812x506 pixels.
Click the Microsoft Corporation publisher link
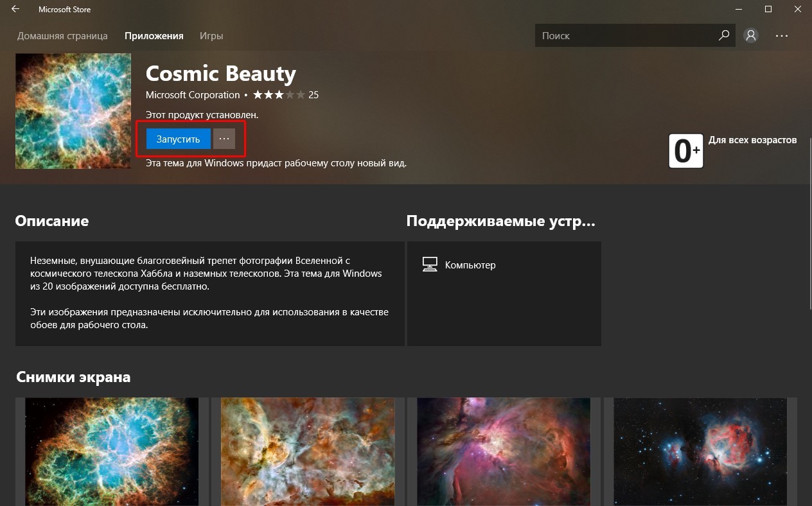tap(193, 95)
